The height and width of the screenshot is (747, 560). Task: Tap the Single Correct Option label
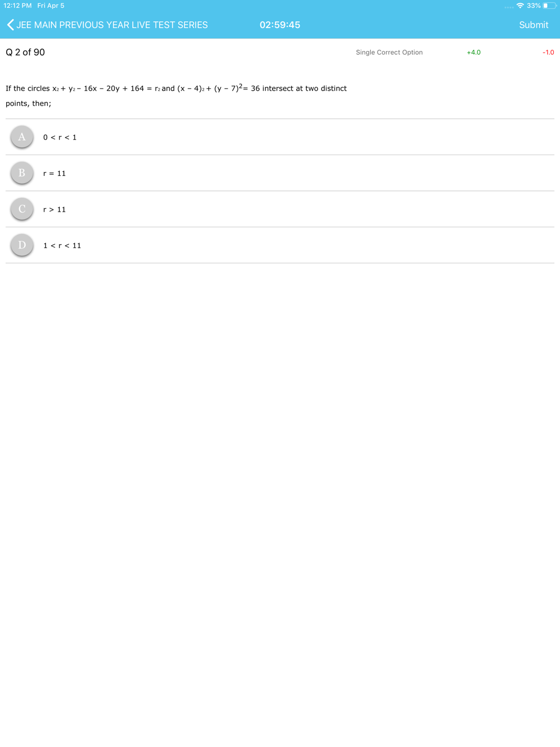tap(389, 52)
